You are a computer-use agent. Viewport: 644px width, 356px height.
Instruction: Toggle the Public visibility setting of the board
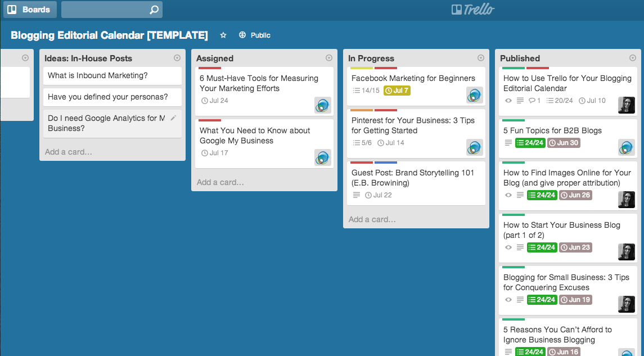coord(254,35)
